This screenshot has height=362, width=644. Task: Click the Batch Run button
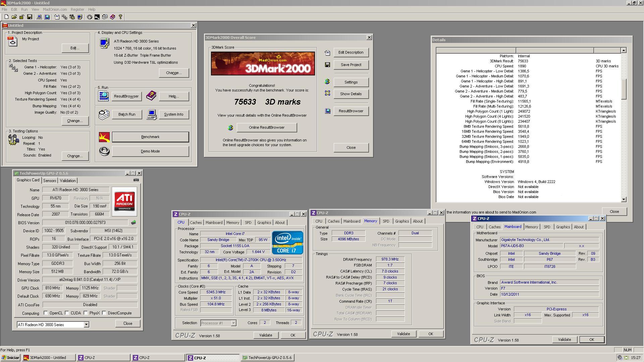[x=127, y=114]
